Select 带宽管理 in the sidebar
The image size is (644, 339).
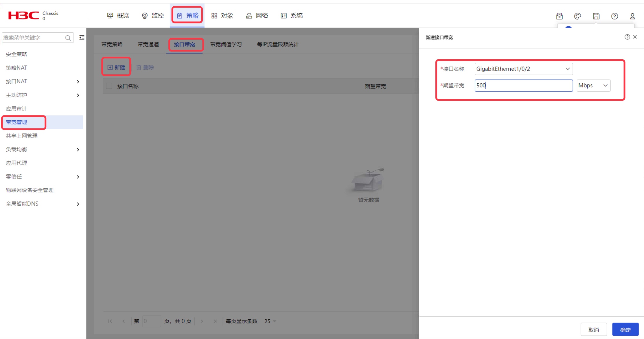pyautogui.click(x=16, y=122)
